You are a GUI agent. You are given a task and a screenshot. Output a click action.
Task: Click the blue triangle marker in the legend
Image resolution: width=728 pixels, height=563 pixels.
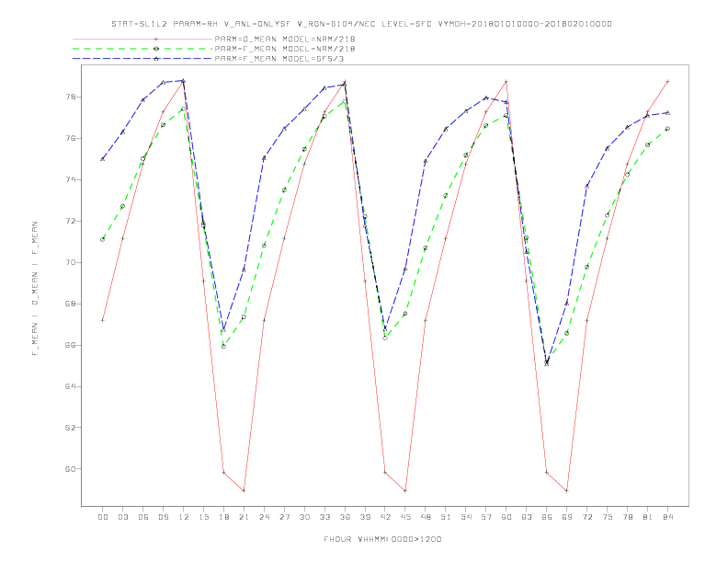(x=156, y=59)
